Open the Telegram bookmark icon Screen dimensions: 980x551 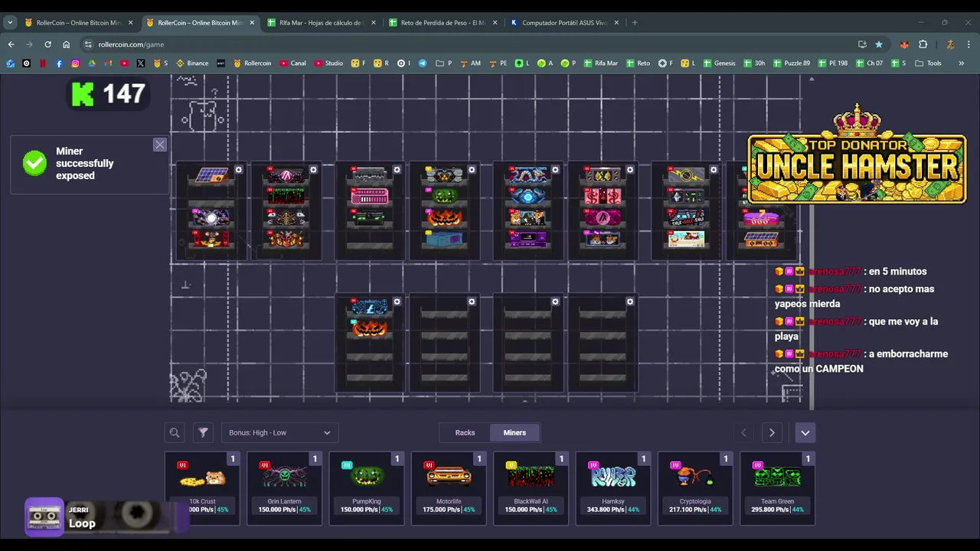[x=423, y=63]
